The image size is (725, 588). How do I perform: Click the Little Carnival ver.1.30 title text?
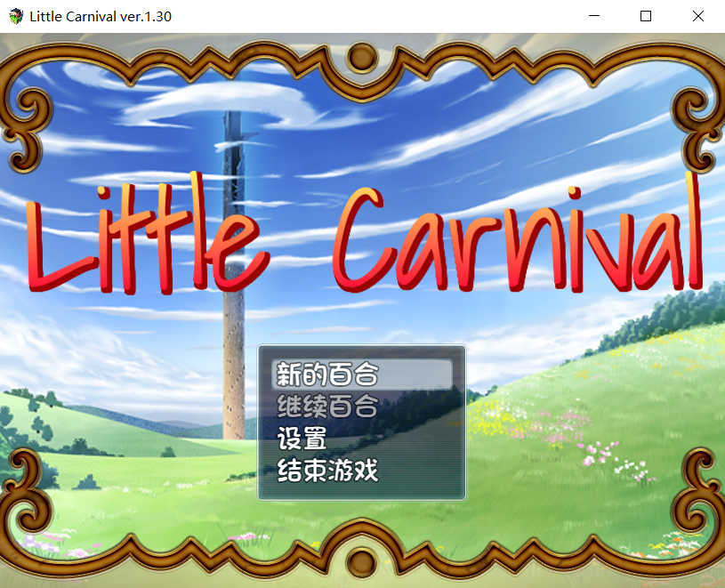[x=101, y=17]
